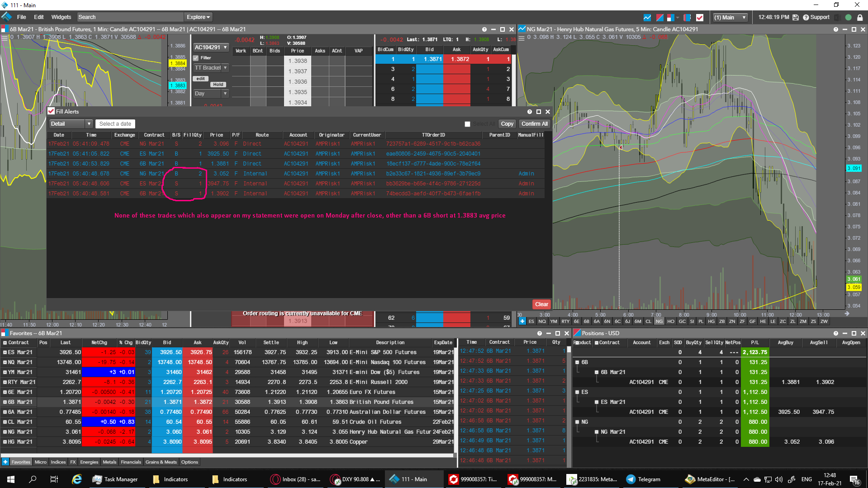Click the volume icon in system tray
This screenshot has height=488, width=868.
[x=778, y=479]
